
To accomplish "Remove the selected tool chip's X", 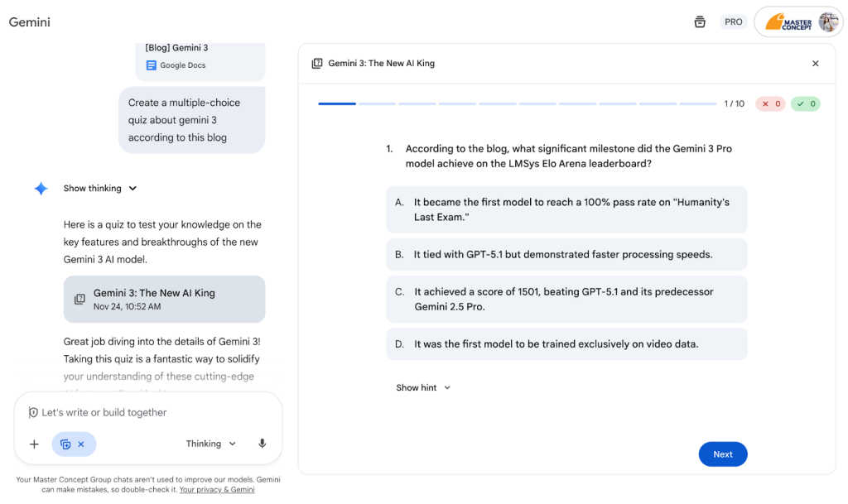I will (81, 444).
